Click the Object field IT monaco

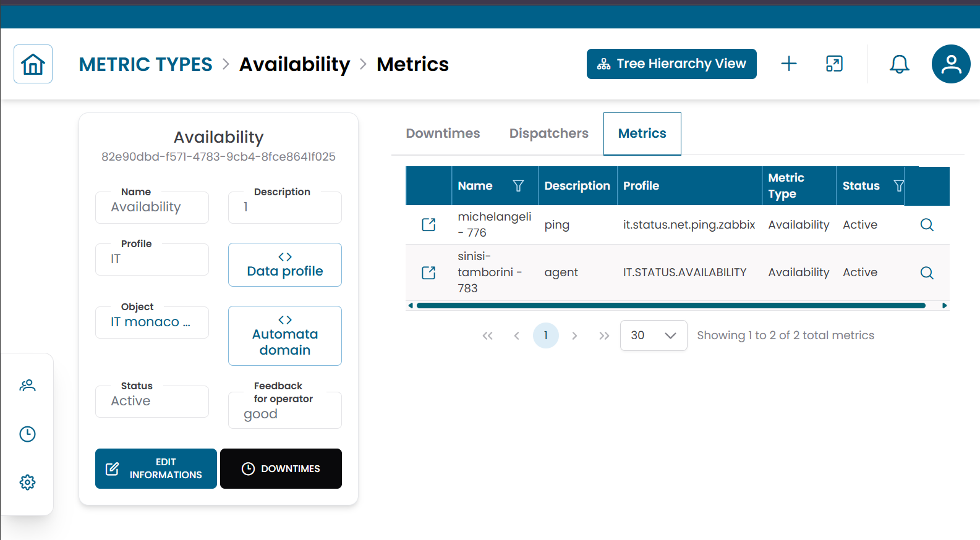[x=152, y=322]
